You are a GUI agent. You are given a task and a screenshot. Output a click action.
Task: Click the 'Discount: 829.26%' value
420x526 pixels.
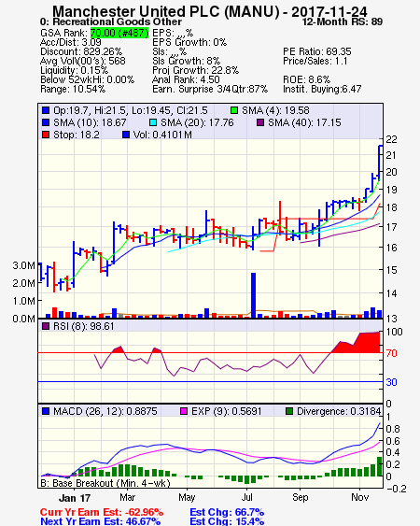(x=81, y=51)
